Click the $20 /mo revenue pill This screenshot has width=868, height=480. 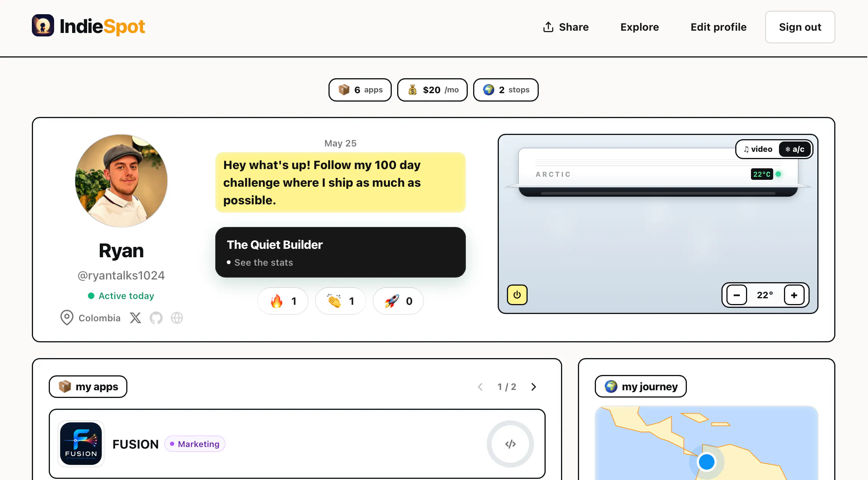(x=432, y=90)
